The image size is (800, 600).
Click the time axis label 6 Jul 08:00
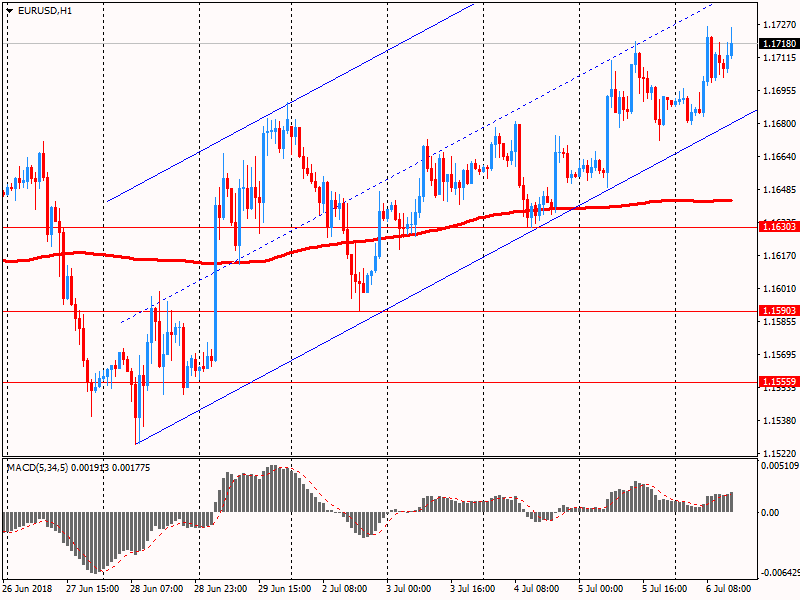coord(729,589)
